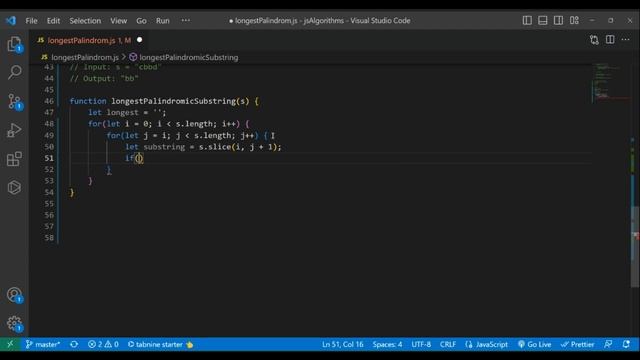Click the VS Code logo icon
Image resolution: width=640 pixels, height=360 pixels.
tap(11, 20)
